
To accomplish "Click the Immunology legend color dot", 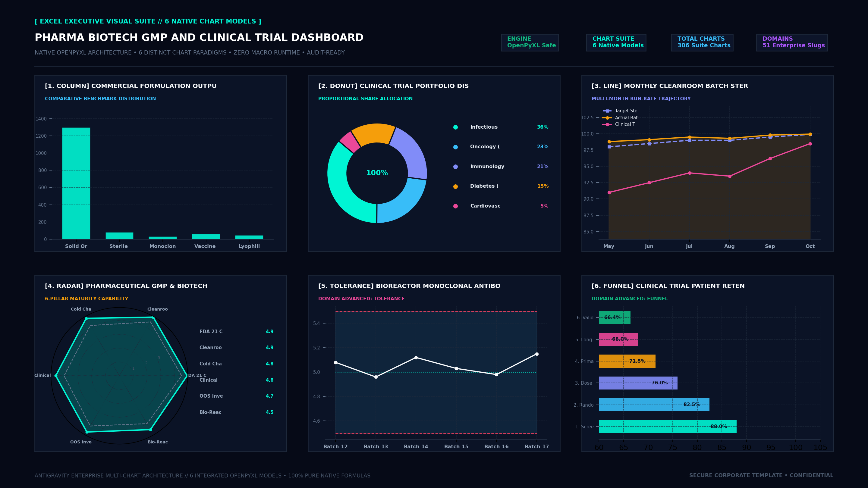I will click(x=456, y=167).
